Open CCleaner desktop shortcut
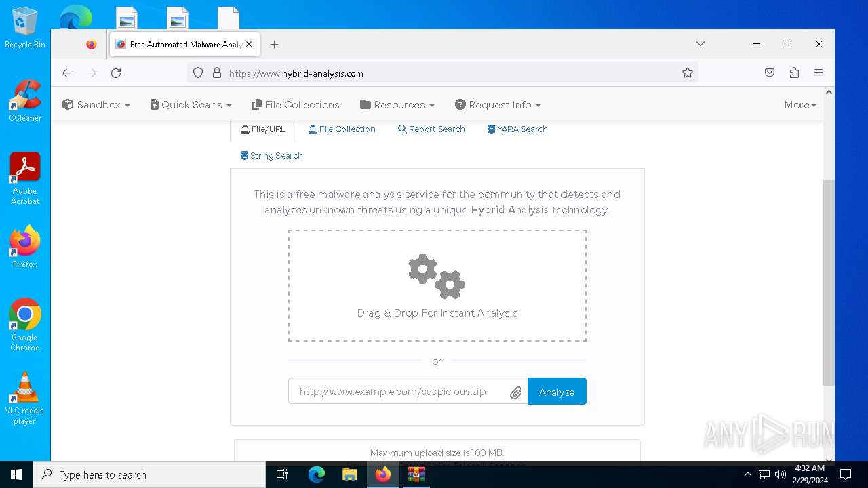This screenshot has width=868, height=488. [25, 100]
